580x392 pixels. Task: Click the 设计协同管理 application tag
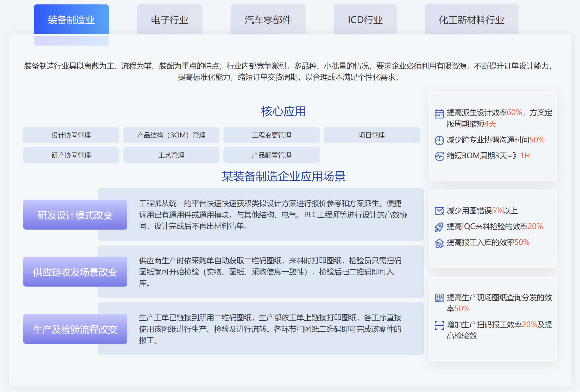(x=71, y=135)
